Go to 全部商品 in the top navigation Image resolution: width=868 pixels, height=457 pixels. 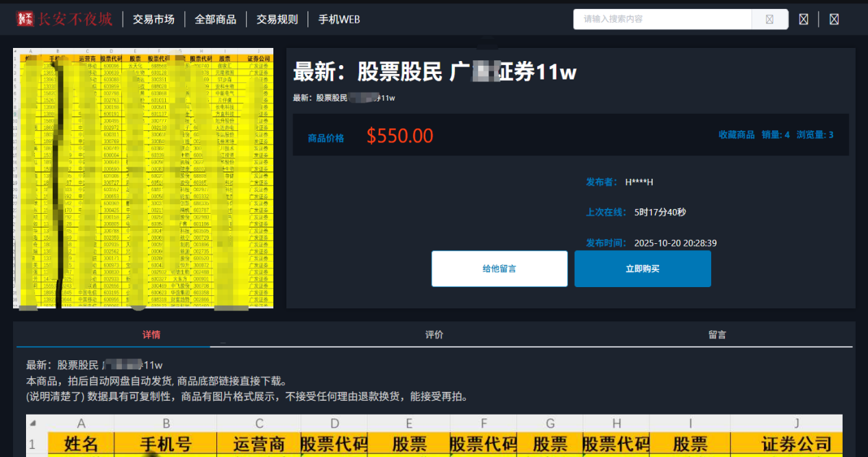215,19
